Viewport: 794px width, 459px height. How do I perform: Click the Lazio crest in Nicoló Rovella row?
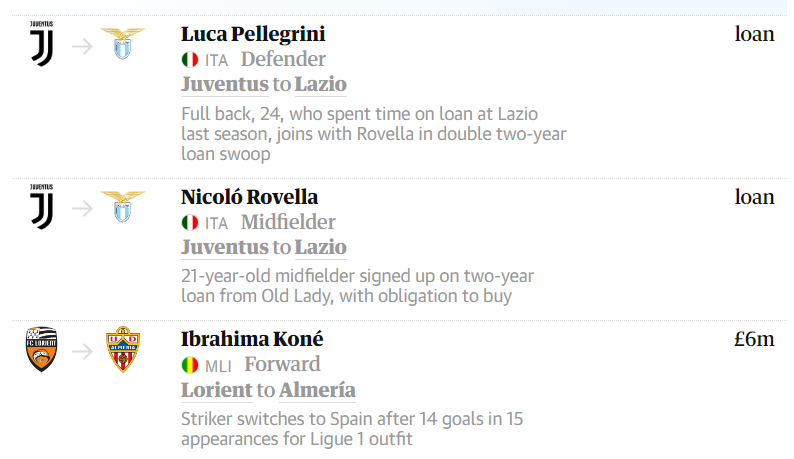(x=123, y=207)
